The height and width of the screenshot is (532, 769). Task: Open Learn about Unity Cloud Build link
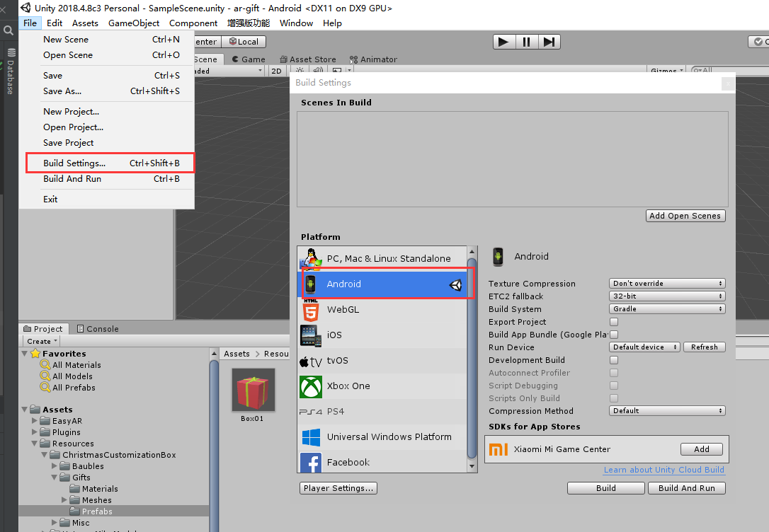(663, 470)
